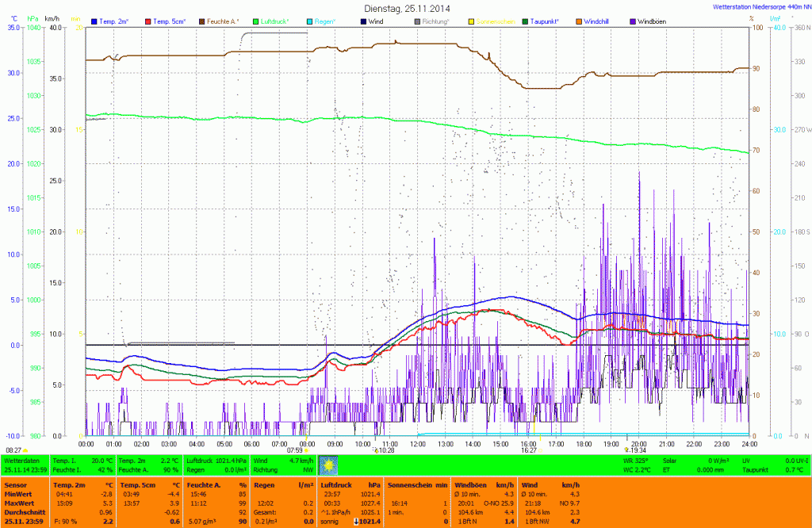Image resolution: width=812 pixels, height=528 pixels.
Task: Click the 12:00 mark on time axis
Action: pos(417,443)
